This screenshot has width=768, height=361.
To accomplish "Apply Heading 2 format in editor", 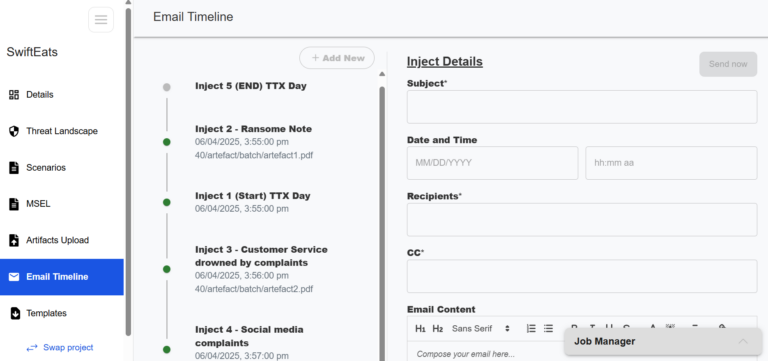I will coord(437,329).
